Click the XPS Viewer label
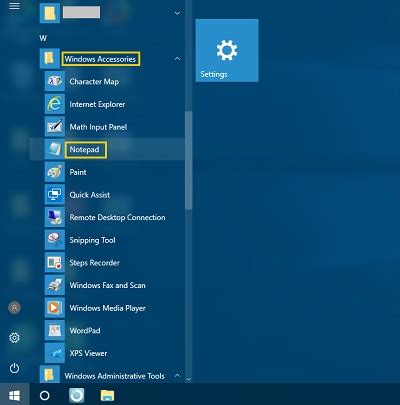 pyautogui.click(x=88, y=353)
